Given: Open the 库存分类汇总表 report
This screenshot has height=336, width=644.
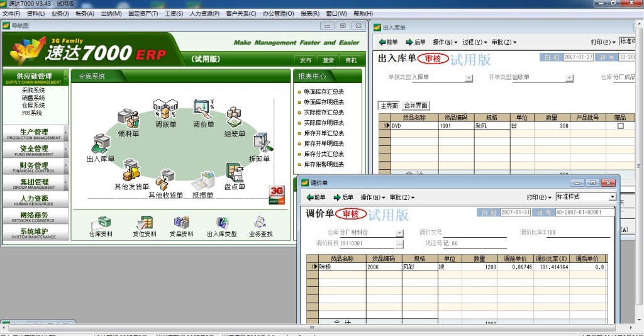Looking at the screenshot, I should tap(324, 154).
